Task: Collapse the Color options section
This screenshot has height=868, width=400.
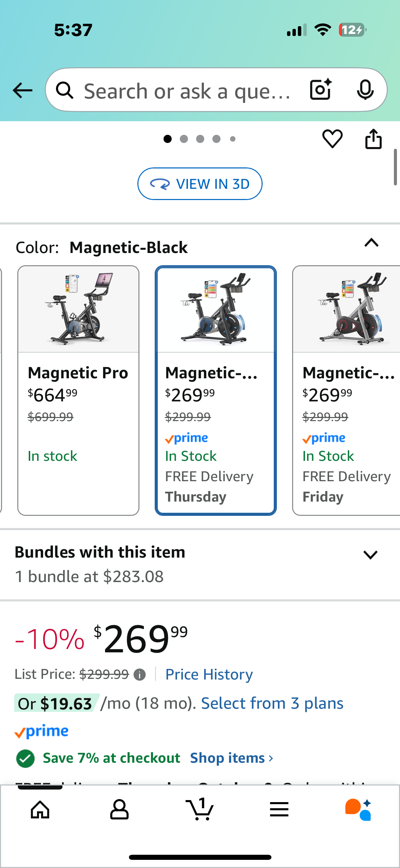Action: [371, 243]
